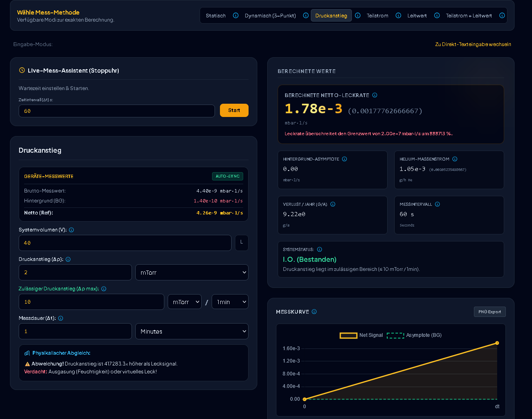Open info icon next to Statisch tab

[x=236, y=16]
